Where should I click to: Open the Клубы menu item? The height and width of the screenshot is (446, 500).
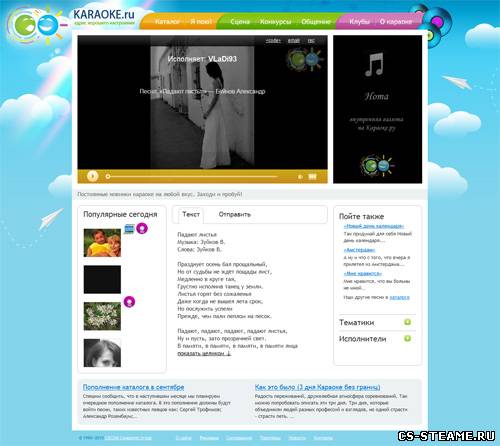[x=359, y=22]
